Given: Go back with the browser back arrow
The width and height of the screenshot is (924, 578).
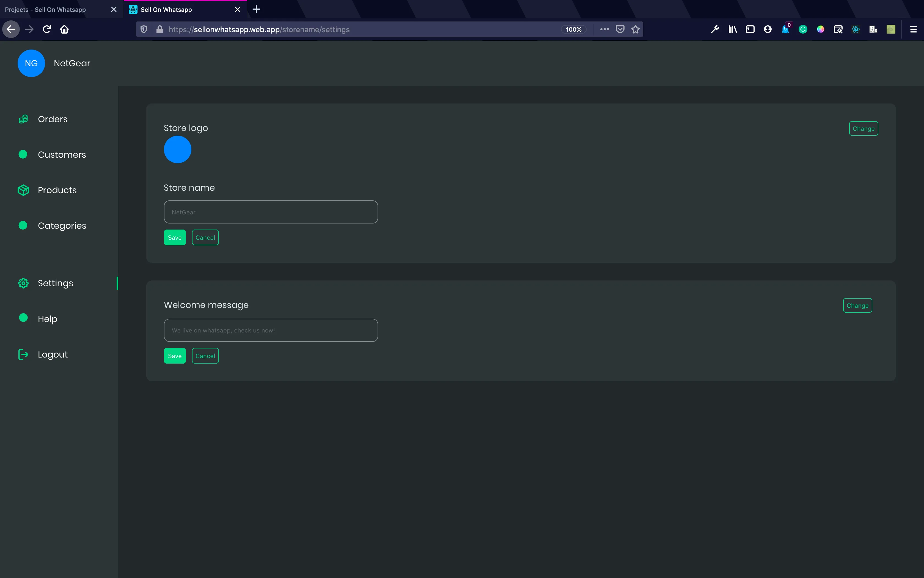Looking at the screenshot, I should click(x=11, y=29).
